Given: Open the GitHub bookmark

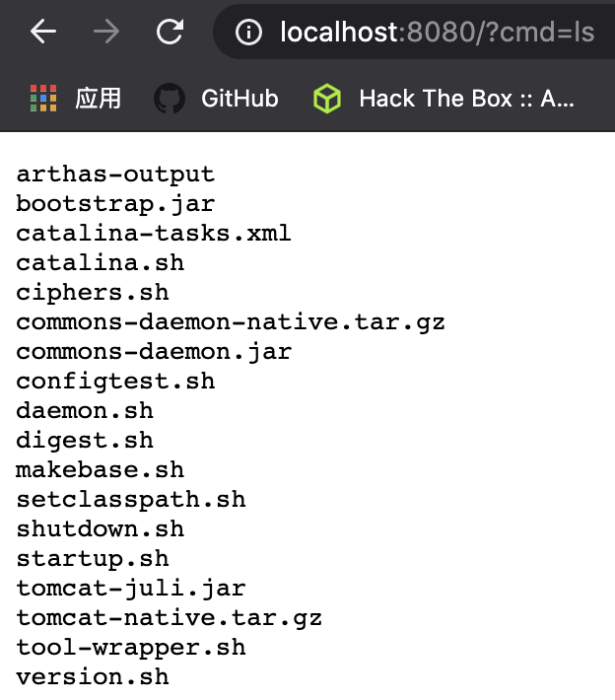Looking at the screenshot, I should pyautogui.click(x=217, y=99).
